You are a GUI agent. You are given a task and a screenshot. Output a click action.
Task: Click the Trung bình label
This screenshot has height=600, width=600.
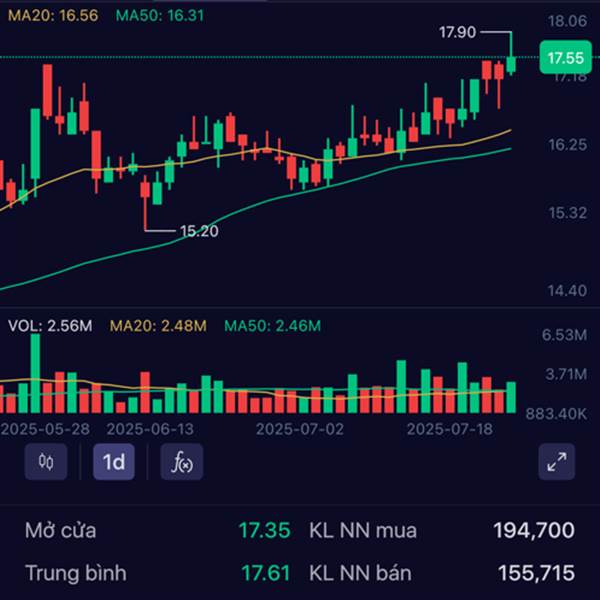[76, 573]
